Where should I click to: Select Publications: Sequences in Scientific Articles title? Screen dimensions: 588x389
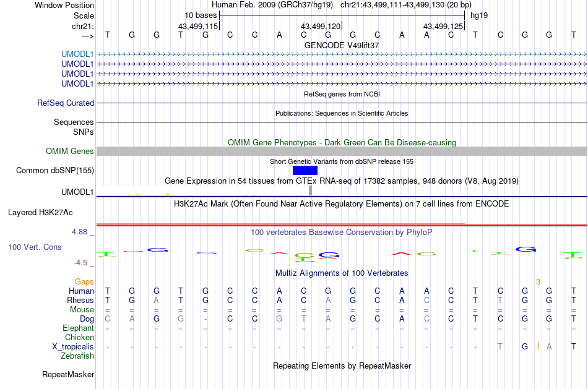click(342, 113)
